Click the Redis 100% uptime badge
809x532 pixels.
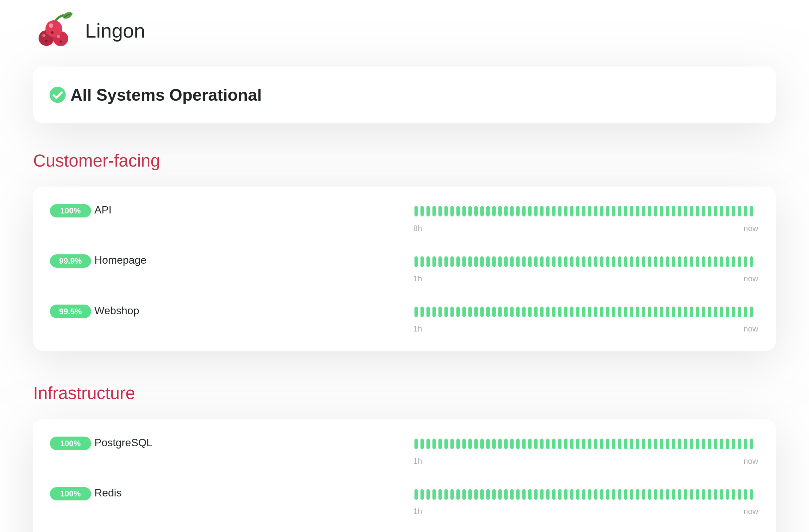click(x=71, y=494)
